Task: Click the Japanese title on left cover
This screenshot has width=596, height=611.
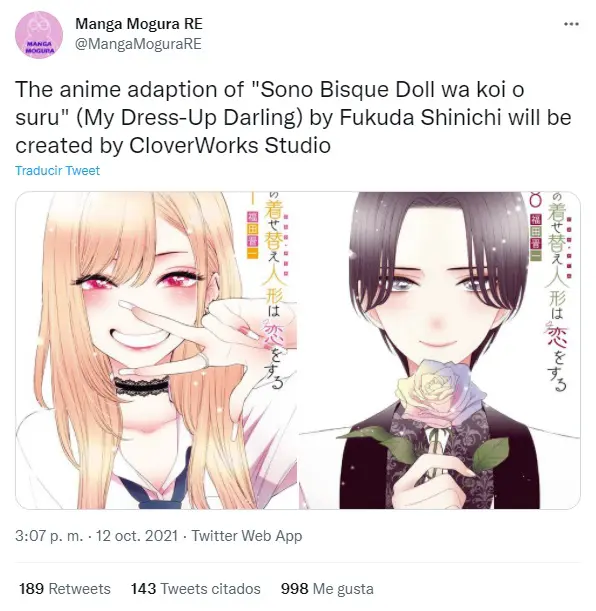Action: click(275, 290)
